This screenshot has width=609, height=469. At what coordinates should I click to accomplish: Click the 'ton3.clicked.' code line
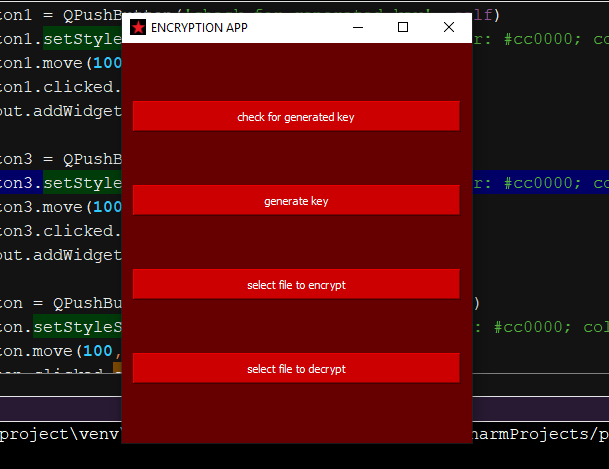pos(60,231)
